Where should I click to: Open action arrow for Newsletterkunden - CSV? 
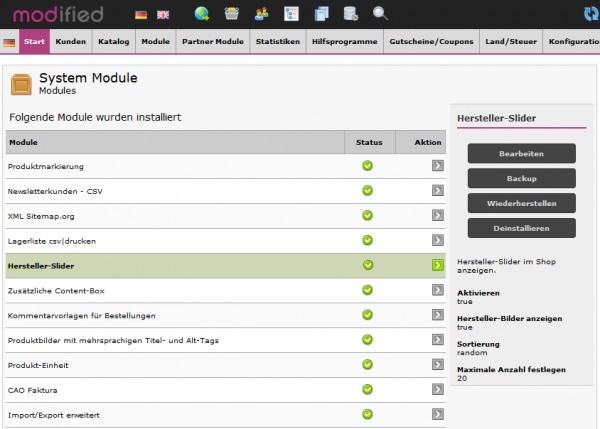click(437, 190)
